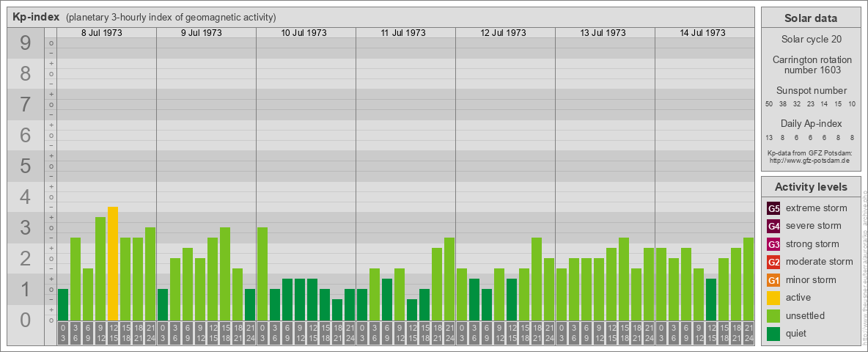Click the 11 Jul 21–24 light green bar

coord(449,279)
